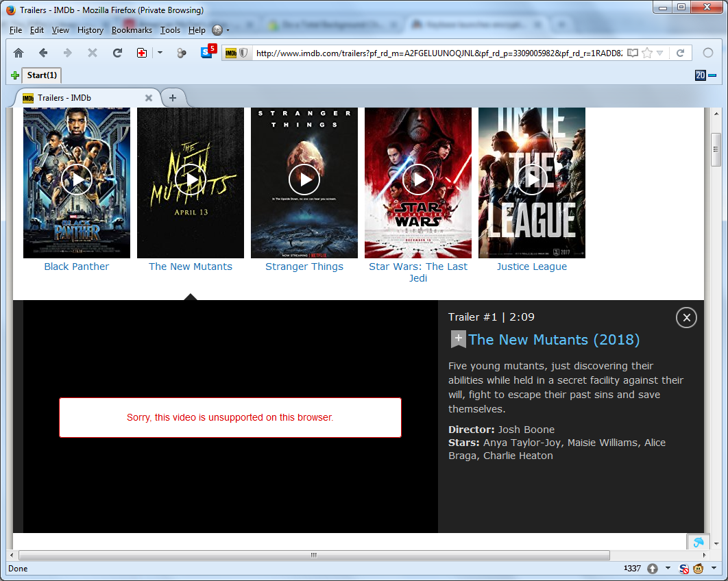Open the Stranger Things title link
The image size is (728, 581).
304,267
